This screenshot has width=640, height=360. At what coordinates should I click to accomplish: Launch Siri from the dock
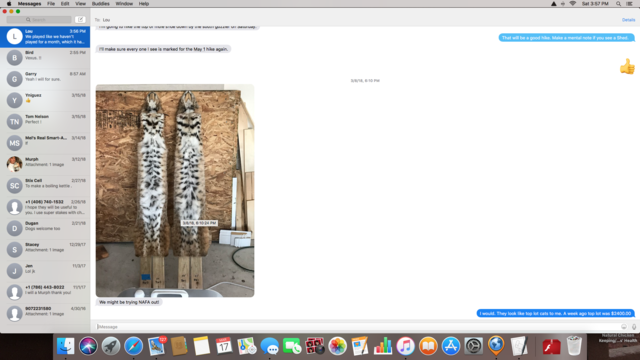(x=88, y=346)
